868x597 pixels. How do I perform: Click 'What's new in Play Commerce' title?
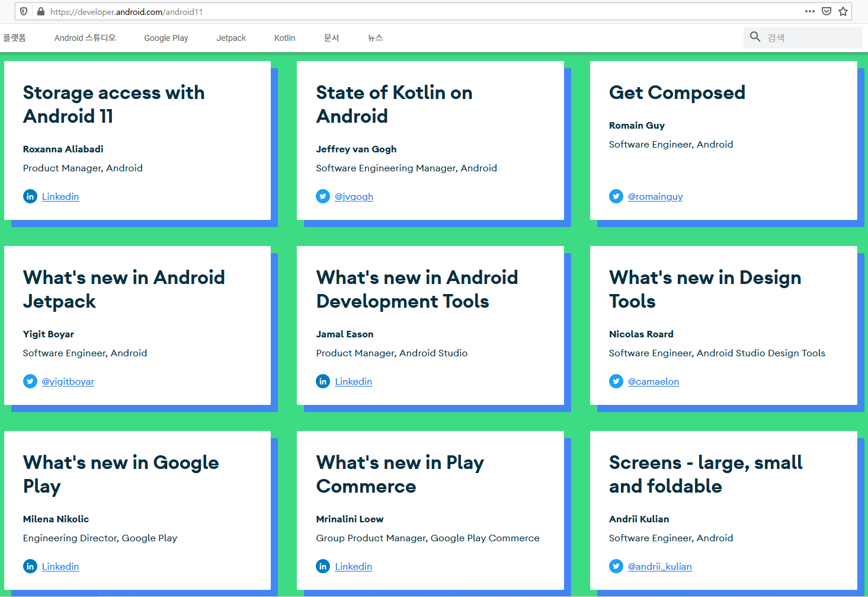400,474
